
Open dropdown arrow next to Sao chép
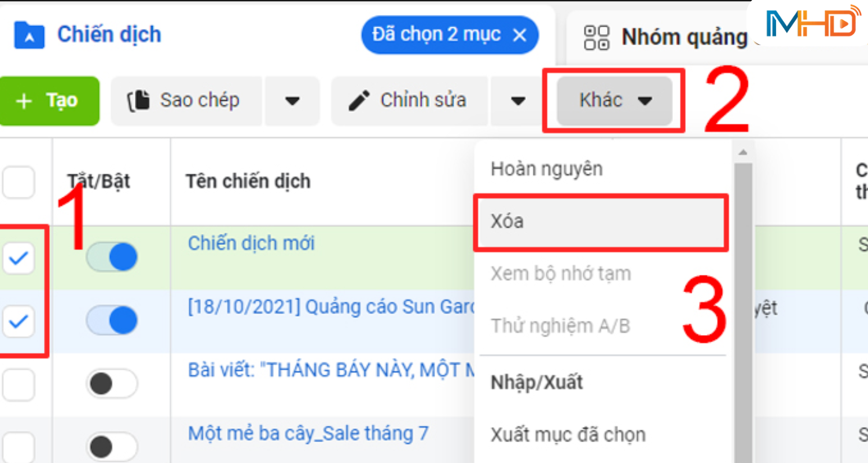[292, 101]
